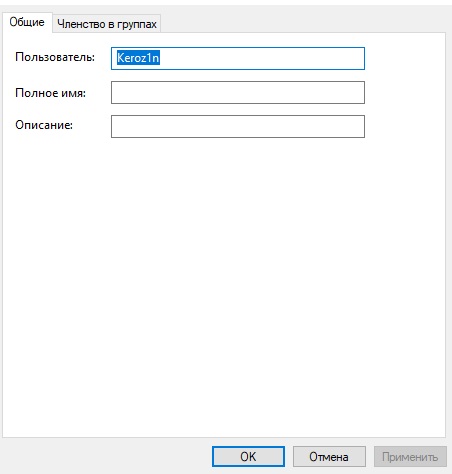The width and height of the screenshot is (452, 474).
Task: Click the Отмена button
Action: [x=329, y=457]
